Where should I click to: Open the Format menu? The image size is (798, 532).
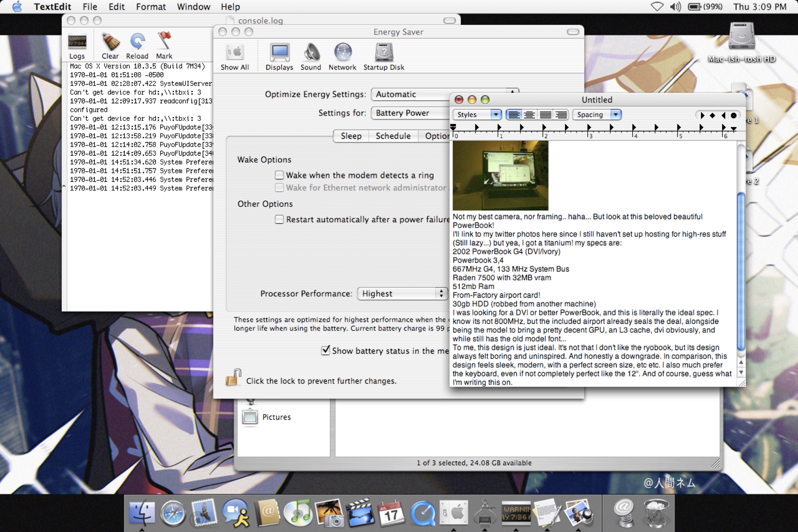pyautogui.click(x=151, y=7)
